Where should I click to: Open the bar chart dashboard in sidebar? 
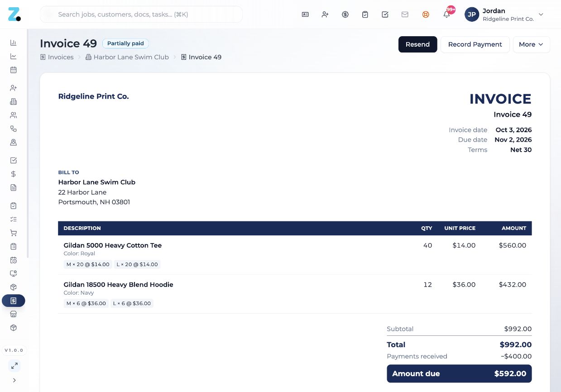point(14,43)
